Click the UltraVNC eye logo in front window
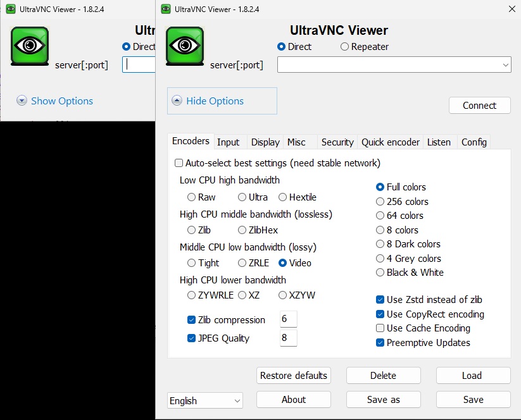This screenshot has height=420, width=521. (x=185, y=46)
